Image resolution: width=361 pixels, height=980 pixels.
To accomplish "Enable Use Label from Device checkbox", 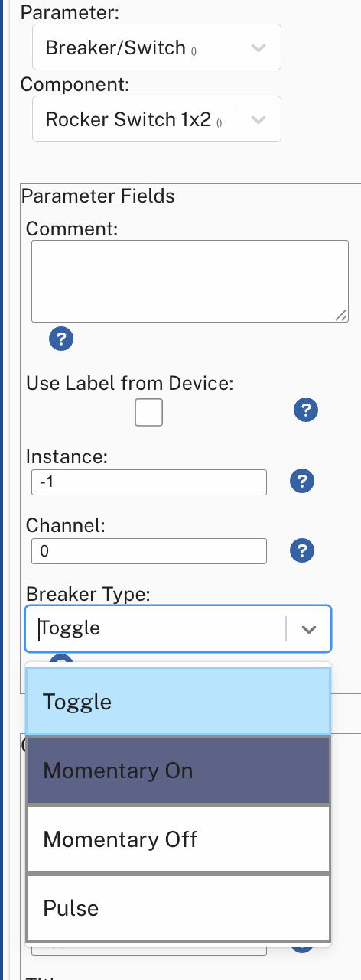I will point(148,412).
